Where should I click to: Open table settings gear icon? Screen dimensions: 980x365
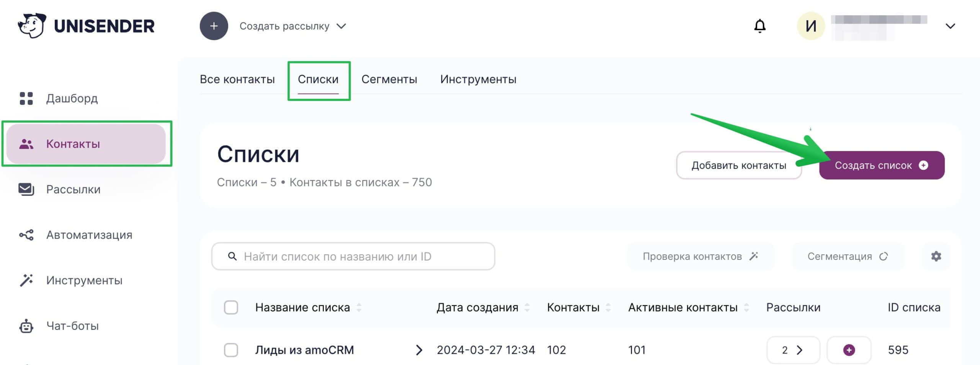pyautogui.click(x=936, y=256)
